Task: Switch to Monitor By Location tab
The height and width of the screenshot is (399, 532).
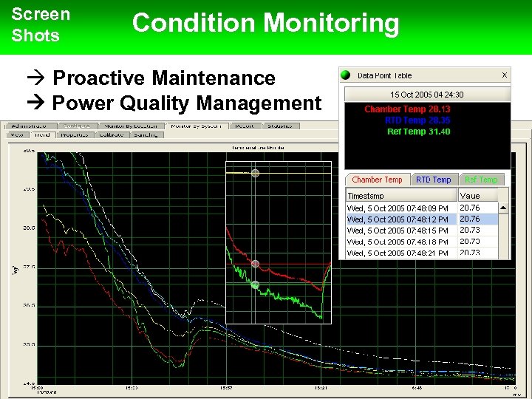Action: [131, 126]
